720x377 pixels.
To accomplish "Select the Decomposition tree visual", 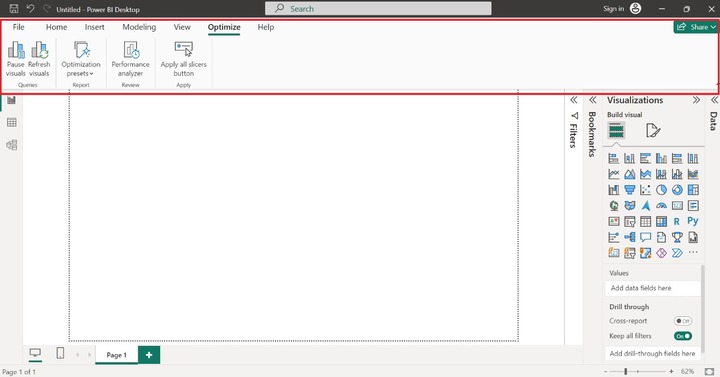I will coord(630,237).
